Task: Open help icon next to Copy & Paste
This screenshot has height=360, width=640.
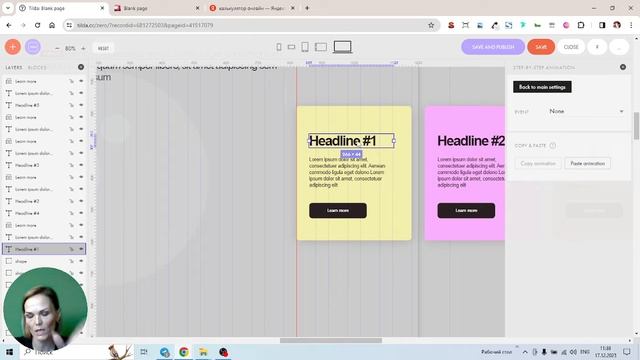Action: click(x=553, y=145)
